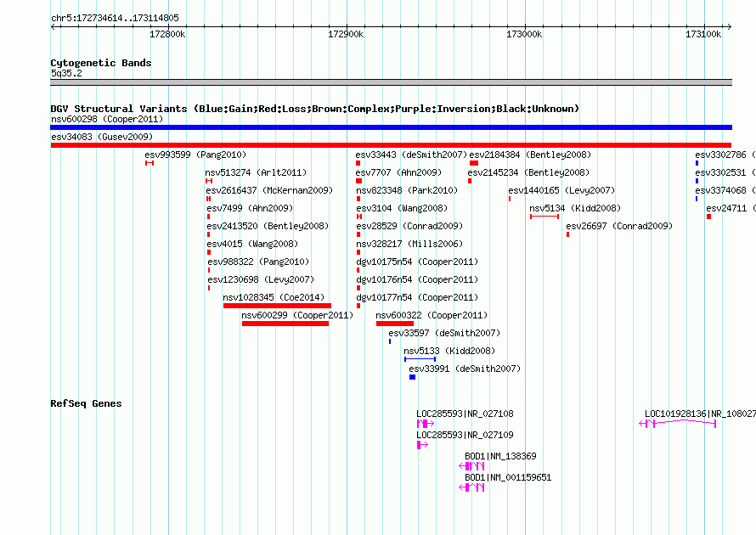Select esv7707 (Ahn2009) variant label
The height and width of the screenshot is (535, 756).
(x=398, y=172)
